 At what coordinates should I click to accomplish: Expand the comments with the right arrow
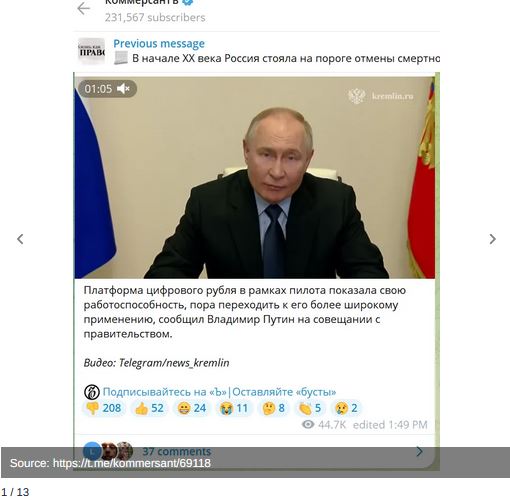(x=419, y=451)
